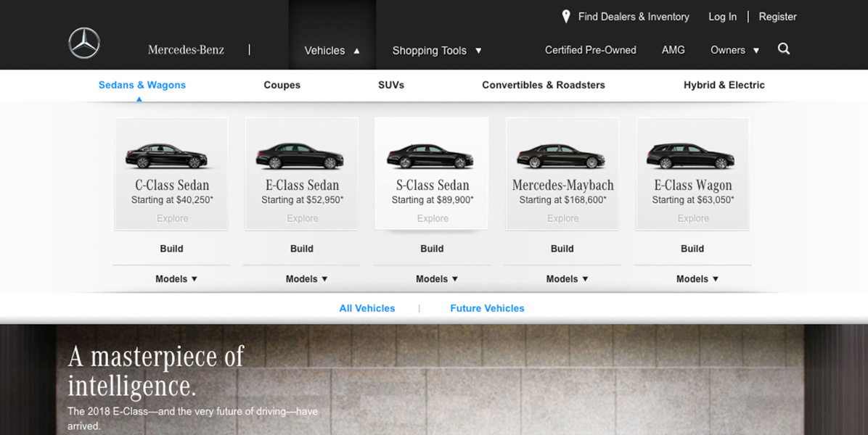Go to Certified Pre-Owned page
Screen dimensions: 868x435
[x=590, y=50]
